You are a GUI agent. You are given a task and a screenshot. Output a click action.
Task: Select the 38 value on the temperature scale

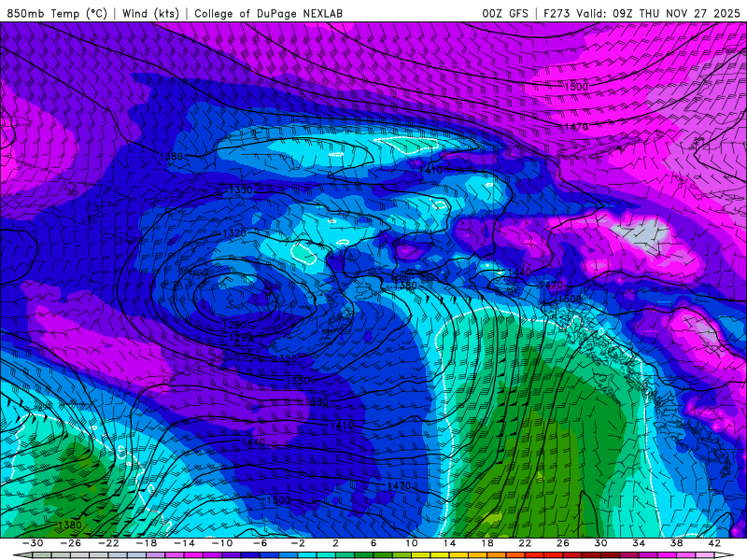(676, 543)
